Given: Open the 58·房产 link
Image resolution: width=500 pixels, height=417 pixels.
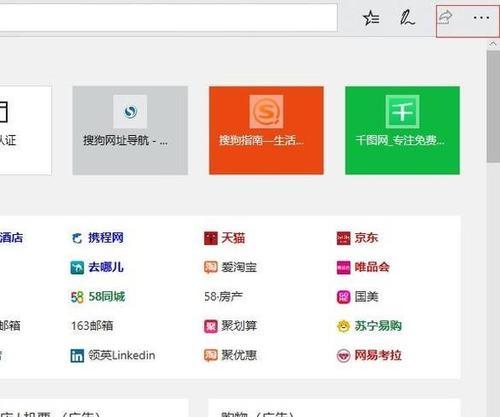Looking at the screenshot, I should 223,297.
